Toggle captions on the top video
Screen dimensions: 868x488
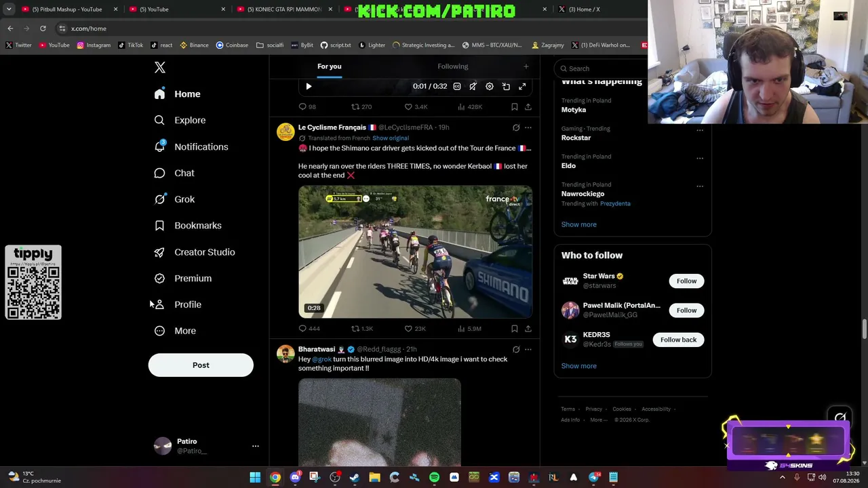pos(457,87)
